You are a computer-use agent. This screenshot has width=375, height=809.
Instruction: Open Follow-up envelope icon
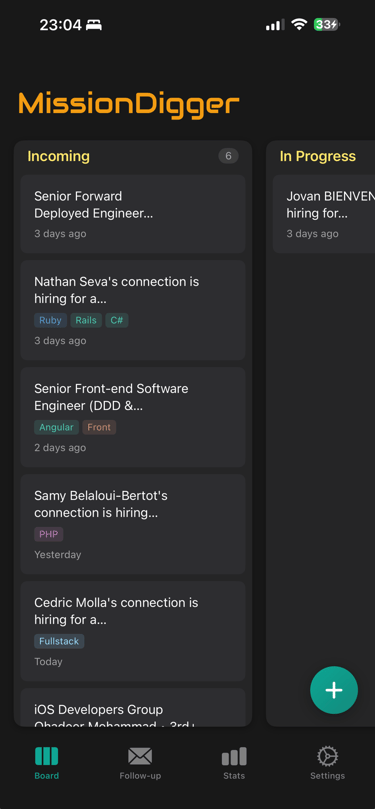(140, 756)
